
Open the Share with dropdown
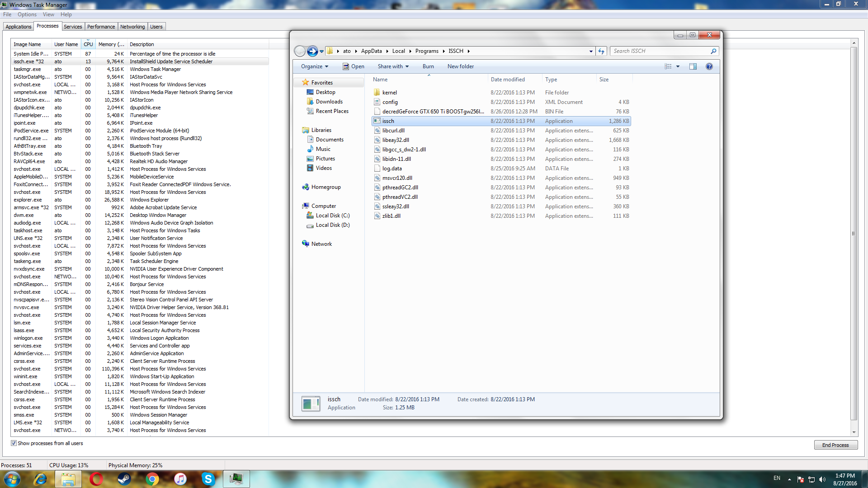click(x=393, y=66)
